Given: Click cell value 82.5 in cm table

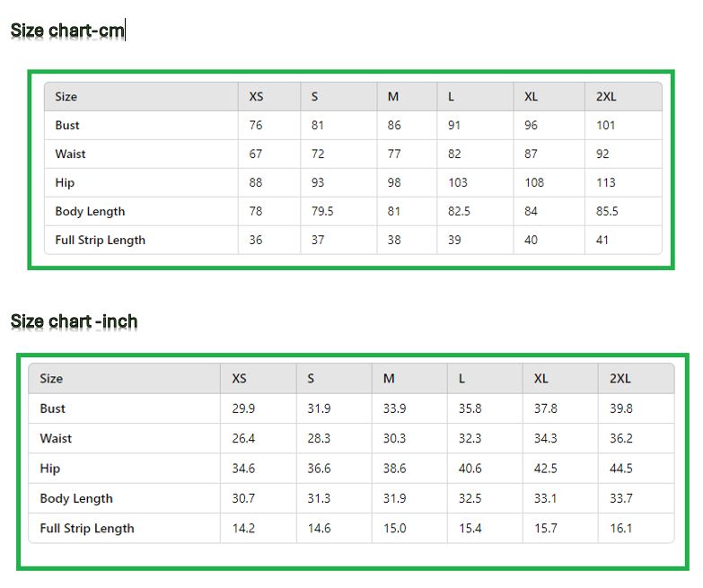Looking at the screenshot, I should pyautogui.click(x=459, y=212).
